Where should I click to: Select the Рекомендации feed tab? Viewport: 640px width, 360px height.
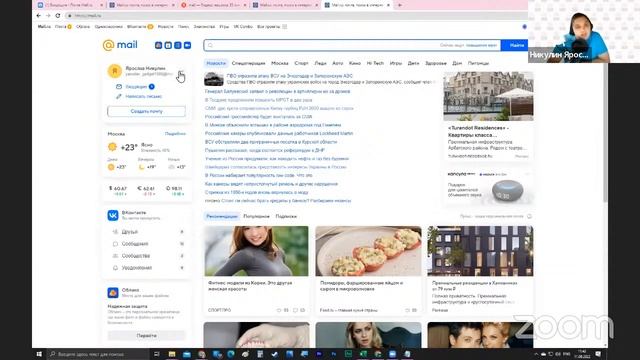coord(222,216)
